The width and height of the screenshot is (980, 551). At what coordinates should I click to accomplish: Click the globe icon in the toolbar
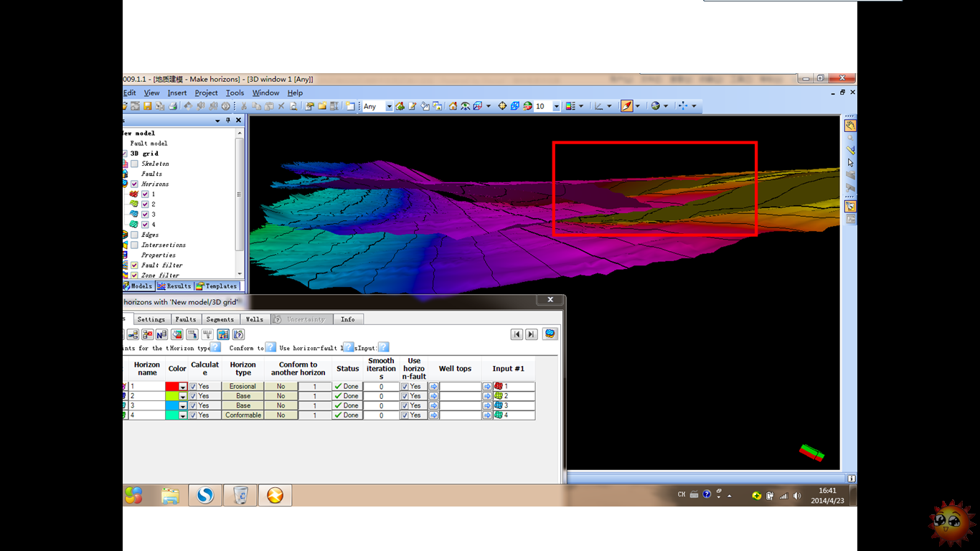coord(655,106)
